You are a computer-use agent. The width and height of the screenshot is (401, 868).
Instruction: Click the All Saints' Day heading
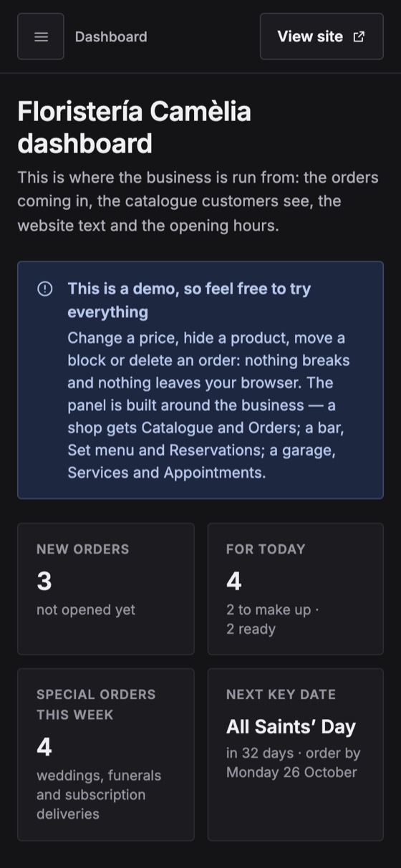[291, 727]
